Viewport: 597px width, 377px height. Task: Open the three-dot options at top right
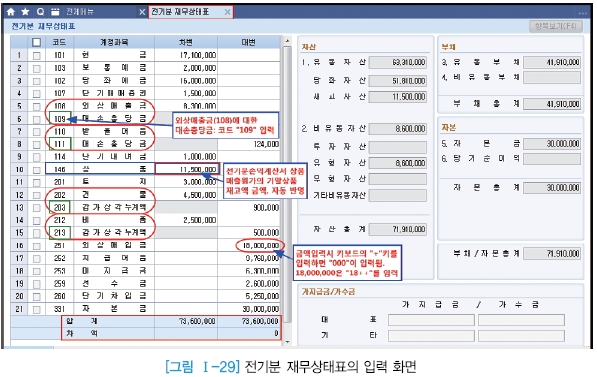[x=583, y=13]
